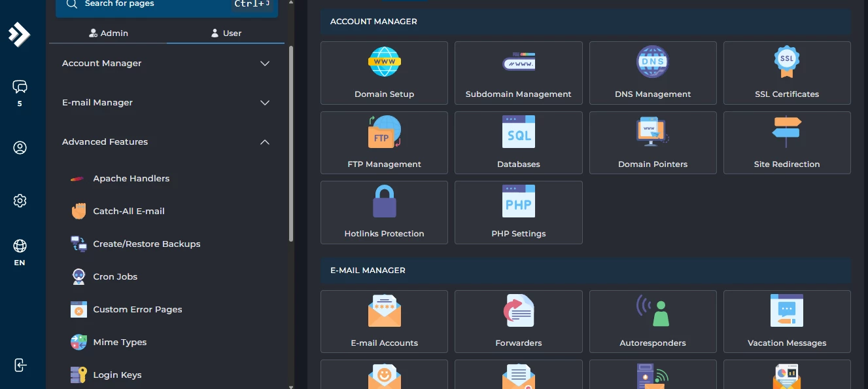Open Autoresponders
The width and height of the screenshot is (868, 389).
pos(652,321)
